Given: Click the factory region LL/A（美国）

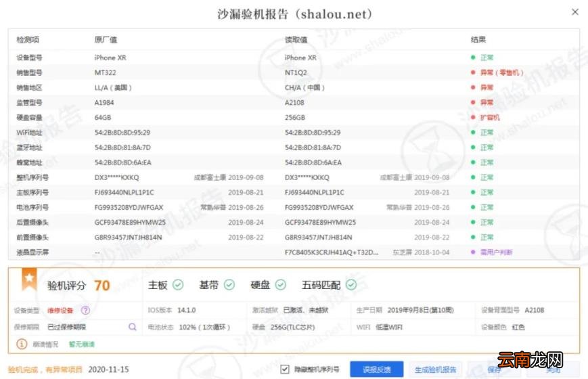Looking at the screenshot, I should pos(113,87).
